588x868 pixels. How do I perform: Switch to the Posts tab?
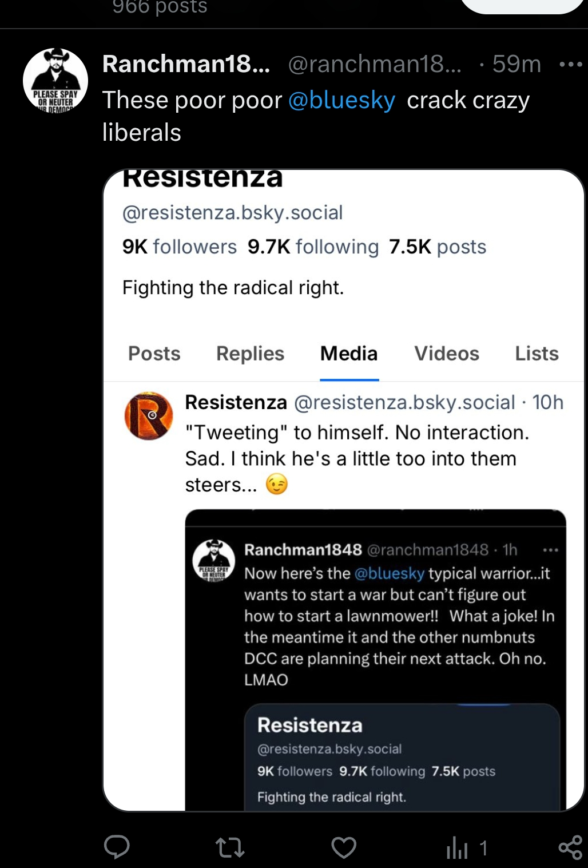click(154, 354)
